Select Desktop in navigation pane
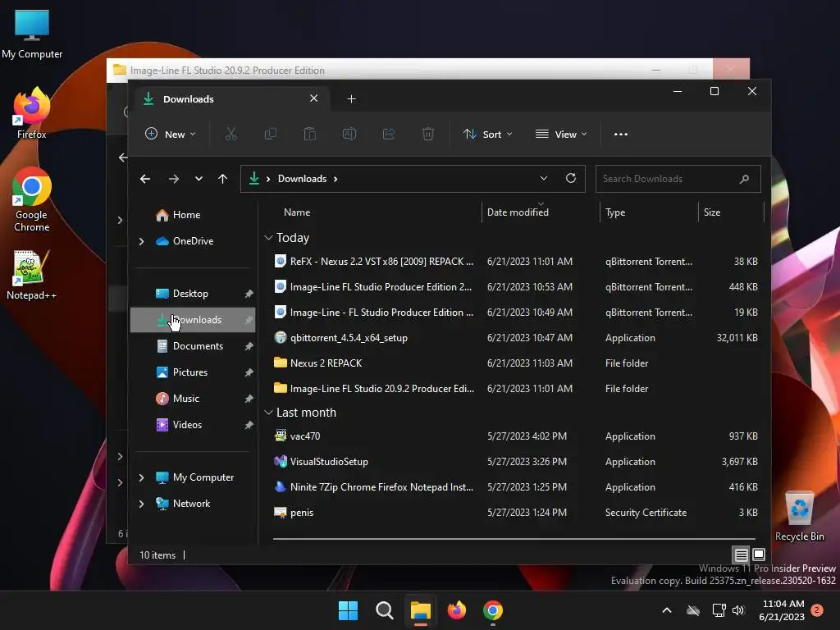This screenshot has width=840, height=630. point(193,294)
